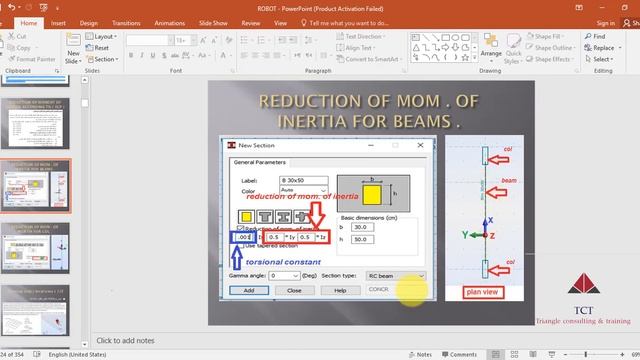The height and width of the screenshot is (360, 640).
Task: Toggle Strikethrough formatting
Action: point(175,55)
